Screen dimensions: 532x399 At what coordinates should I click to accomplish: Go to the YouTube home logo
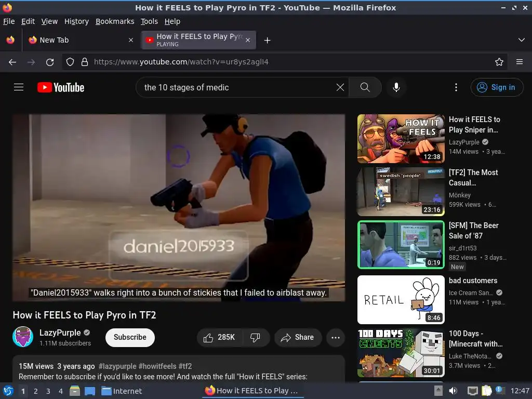pos(61,87)
